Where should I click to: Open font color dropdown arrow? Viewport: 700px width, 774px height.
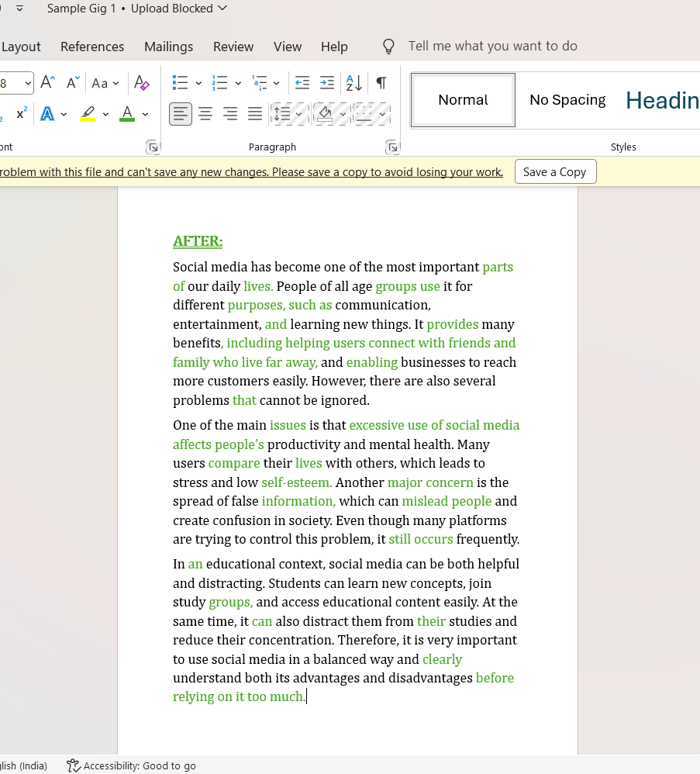(x=145, y=115)
